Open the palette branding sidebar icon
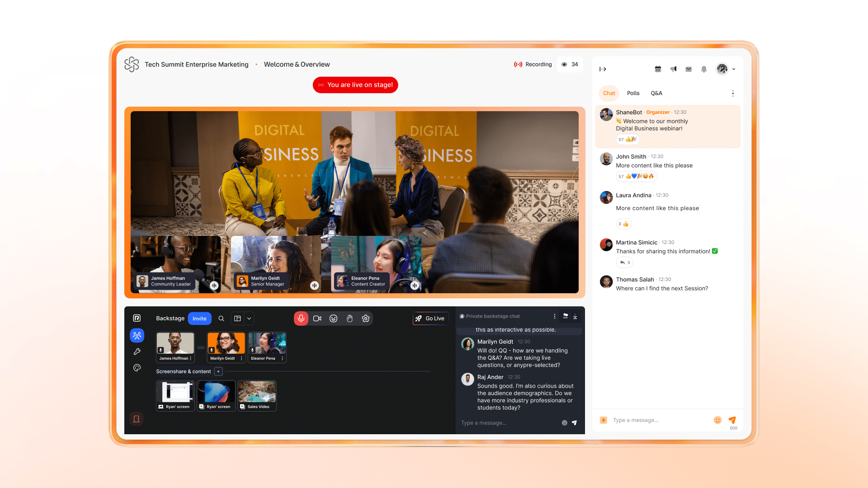The image size is (868, 488). click(x=137, y=368)
